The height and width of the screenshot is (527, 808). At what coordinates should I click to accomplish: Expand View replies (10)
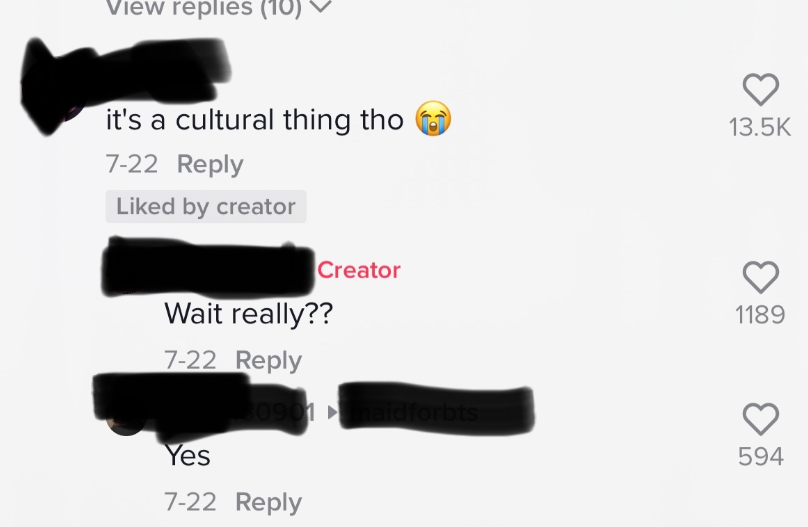[x=218, y=7]
